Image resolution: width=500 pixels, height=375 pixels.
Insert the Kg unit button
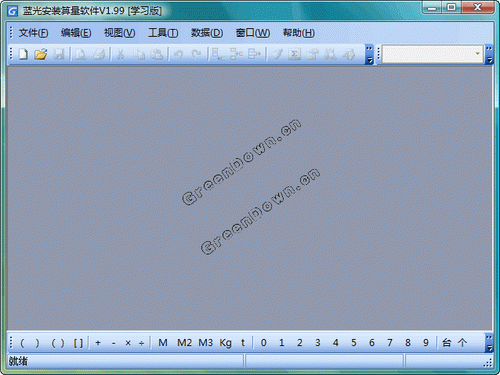click(x=225, y=343)
